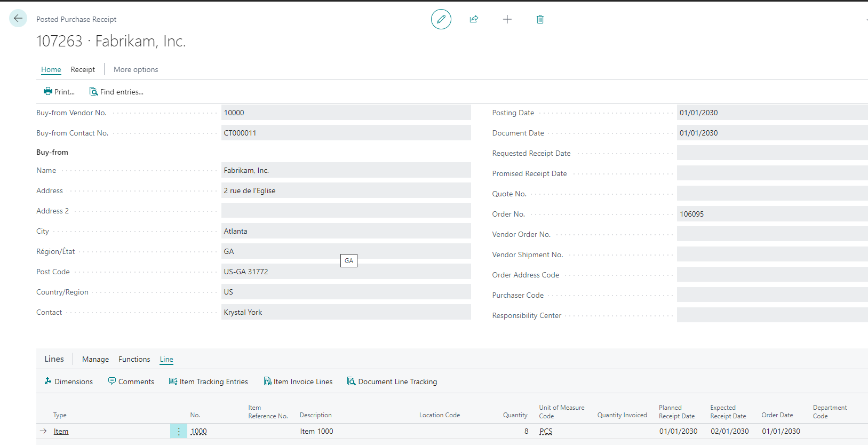This screenshot has height=445, width=868.
Task: Open item number 1000 link
Action: click(x=198, y=431)
